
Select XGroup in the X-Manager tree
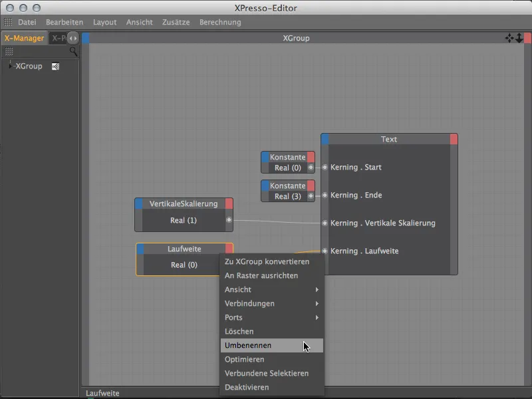(x=29, y=66)
